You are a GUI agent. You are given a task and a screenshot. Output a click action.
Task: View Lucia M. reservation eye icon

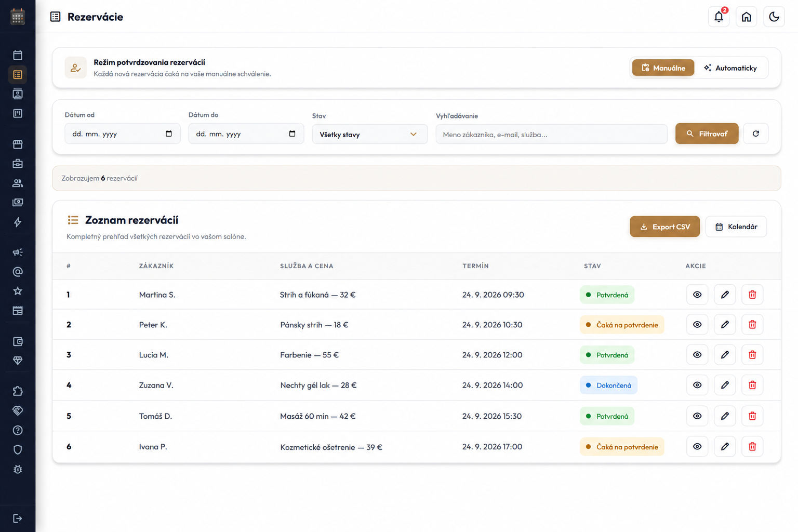pyautogui.click(x=697, y=355)
